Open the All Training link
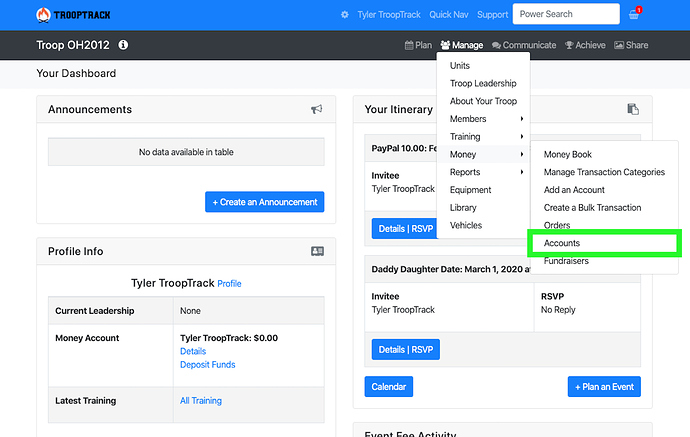The image size is (690, 437). (201, 400)
